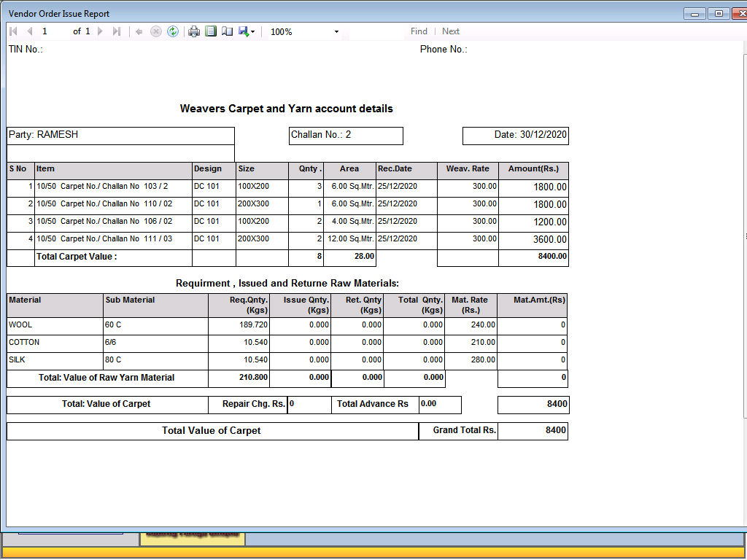Stop report rendering
Screen dimensions: 747x560
pyautogui.click(x=155, y=31)
